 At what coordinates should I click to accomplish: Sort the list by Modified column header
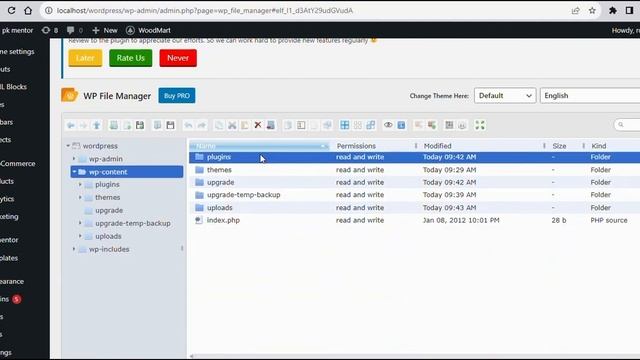tap(438, 146)
